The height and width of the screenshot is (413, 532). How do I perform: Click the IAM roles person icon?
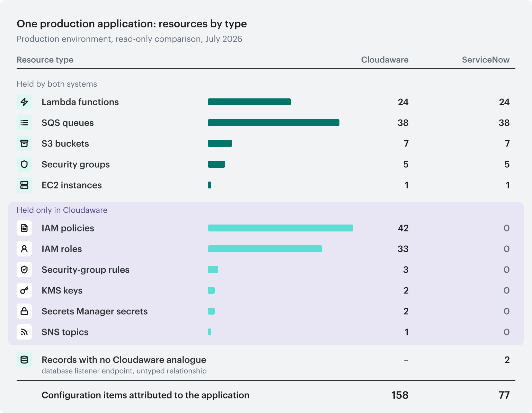24,249
